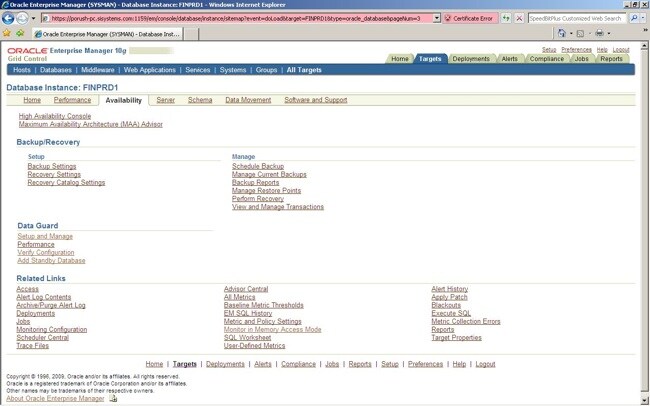
Task: Click the browser Home page icon
Action: [562, 33]
